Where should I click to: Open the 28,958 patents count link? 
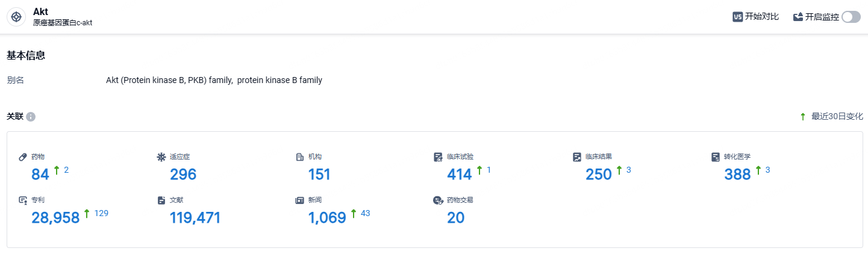[55, 218]
